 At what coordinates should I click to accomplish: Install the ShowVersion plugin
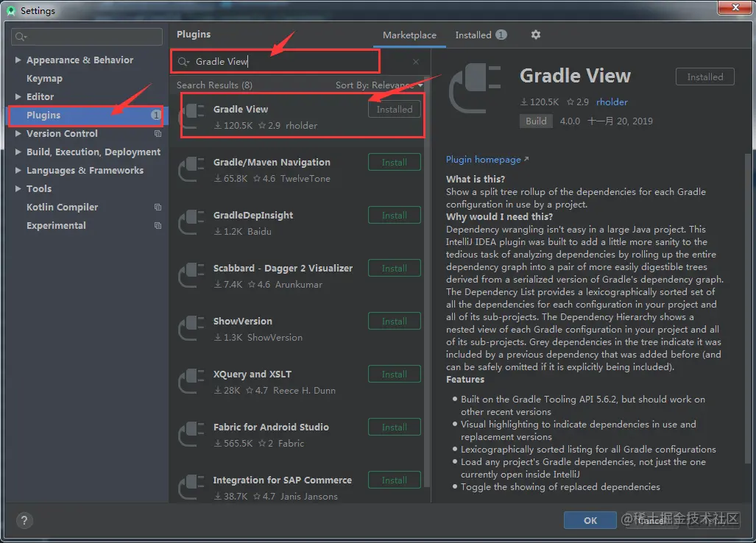pos(394,322)
